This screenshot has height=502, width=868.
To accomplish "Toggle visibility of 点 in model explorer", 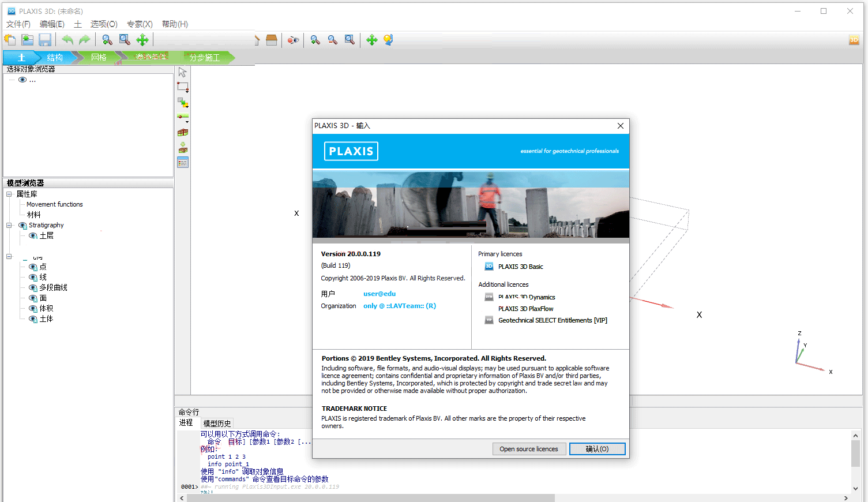I will point(33,267).
